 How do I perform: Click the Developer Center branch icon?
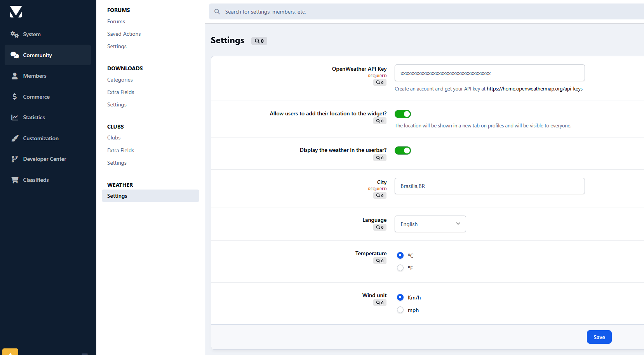tap(15, 159)
